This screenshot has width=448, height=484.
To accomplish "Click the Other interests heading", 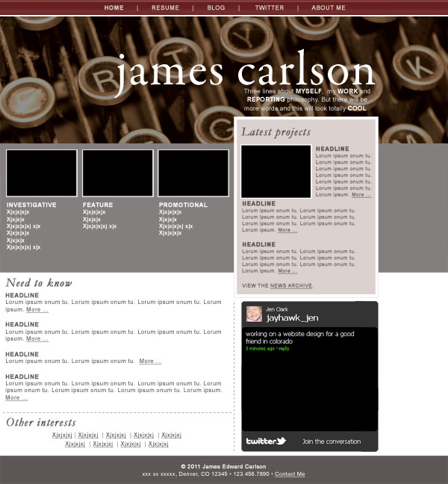I will tap(41, 422).
